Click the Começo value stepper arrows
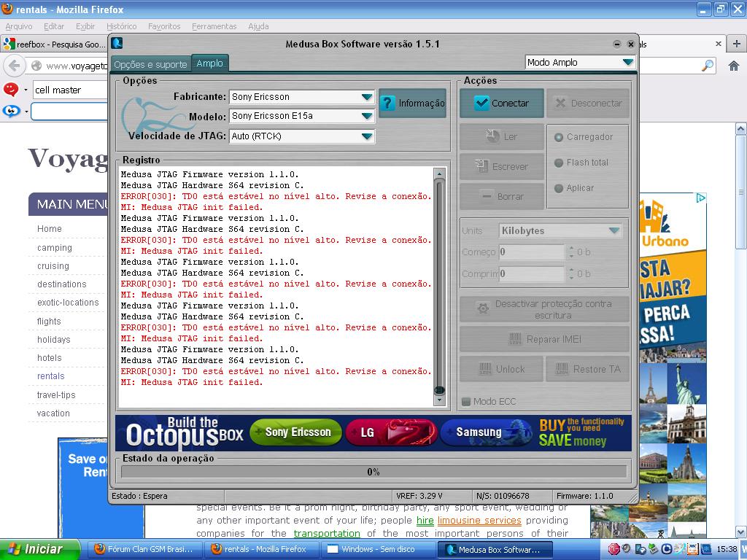Image resolution: width=747 pixels, height=560 pixels. (x=571, y=252)
